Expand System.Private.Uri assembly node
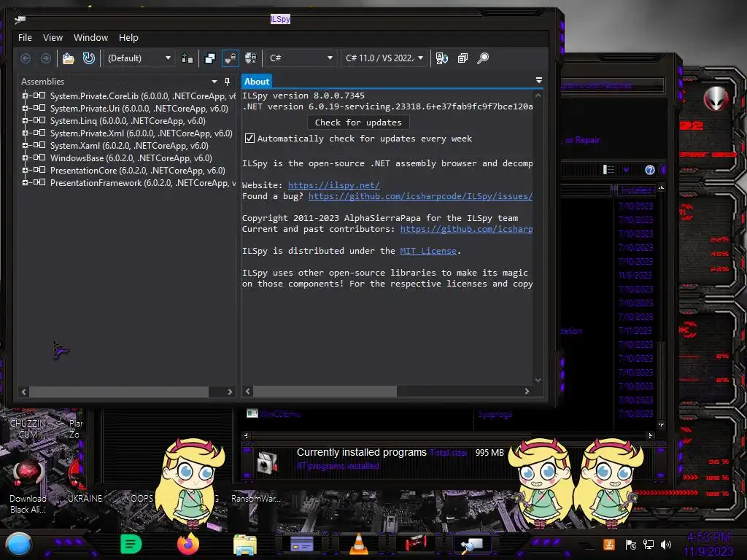747x560 pixels. [x=25, y=108]
